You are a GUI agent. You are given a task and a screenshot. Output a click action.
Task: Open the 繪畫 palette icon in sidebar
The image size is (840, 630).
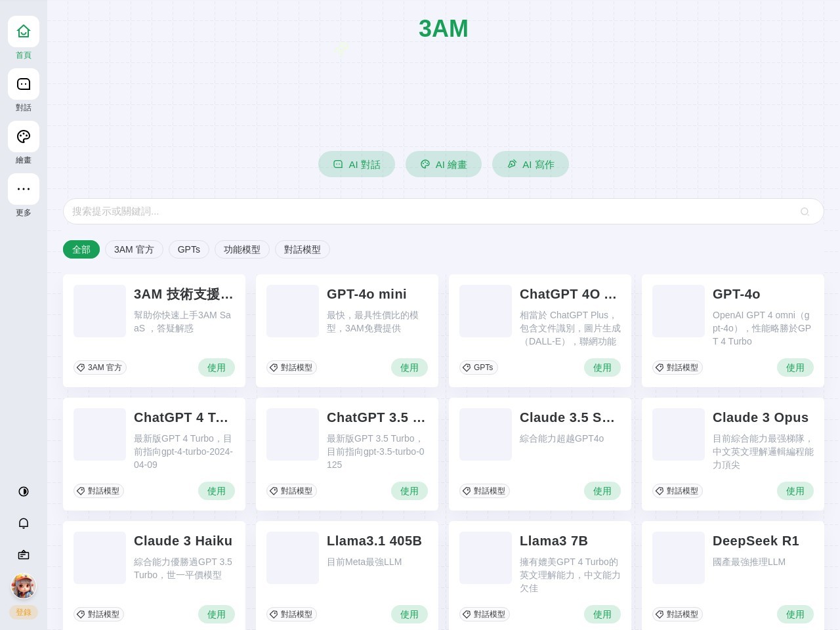(x=24, y=136)
